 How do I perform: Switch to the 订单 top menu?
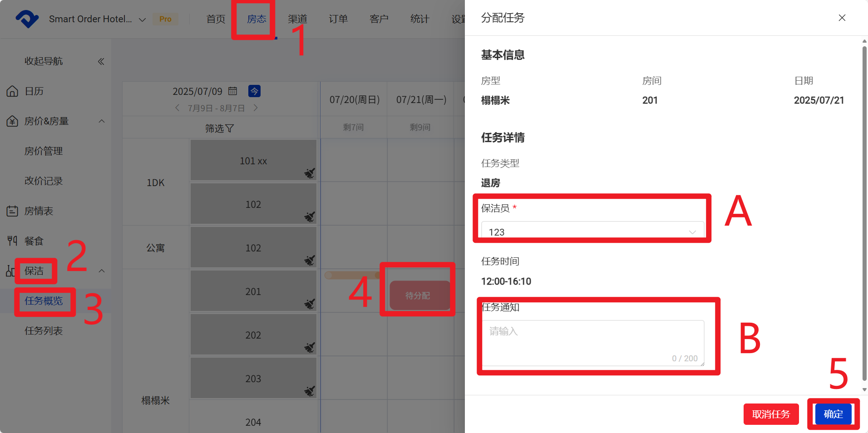pos(338,19)
